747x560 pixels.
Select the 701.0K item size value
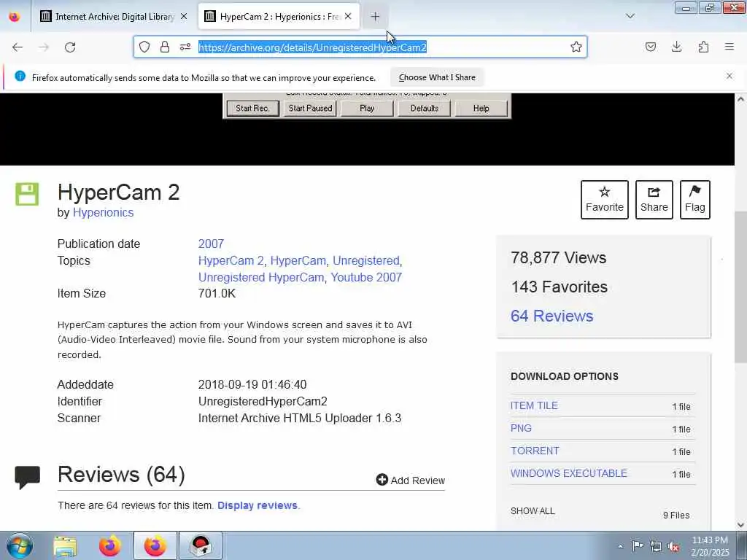point(217,293)
